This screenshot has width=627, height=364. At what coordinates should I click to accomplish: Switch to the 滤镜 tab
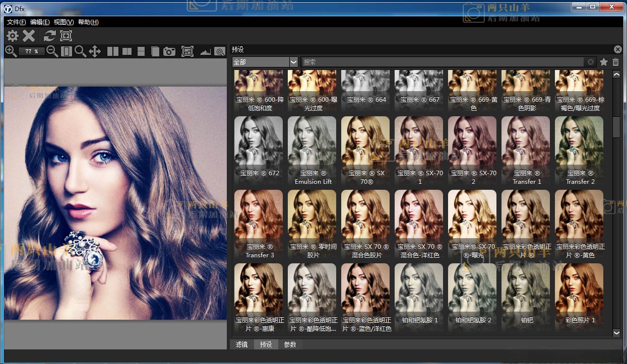click(x=241, y=344)
